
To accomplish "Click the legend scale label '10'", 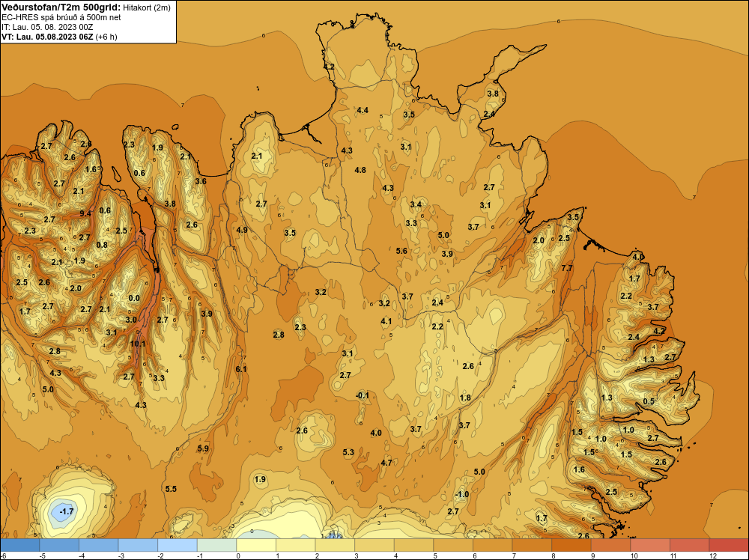I will coord(634,556).
